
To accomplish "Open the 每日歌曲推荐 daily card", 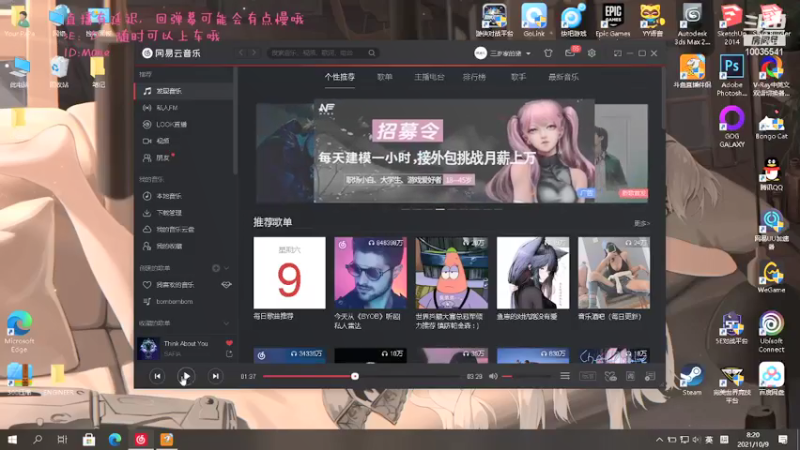I will [289, 273].
